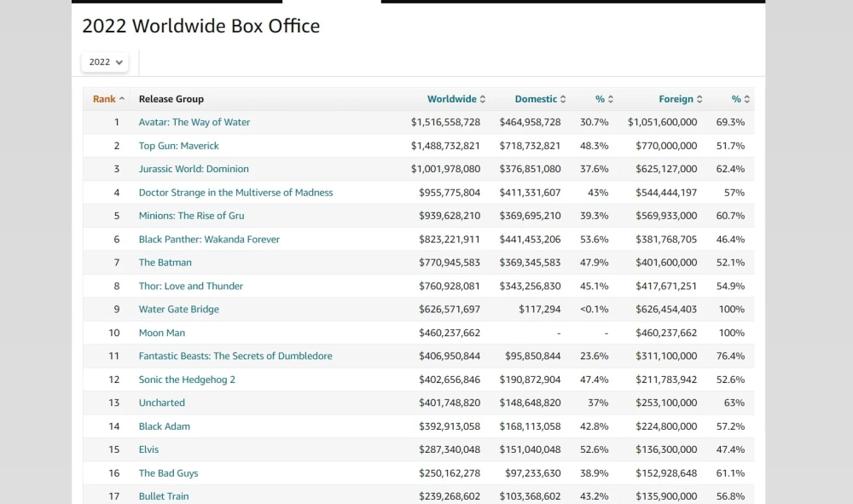
Task: Open Doctor Strange in the Multiverse of Madness
Action: coord(235,193)
